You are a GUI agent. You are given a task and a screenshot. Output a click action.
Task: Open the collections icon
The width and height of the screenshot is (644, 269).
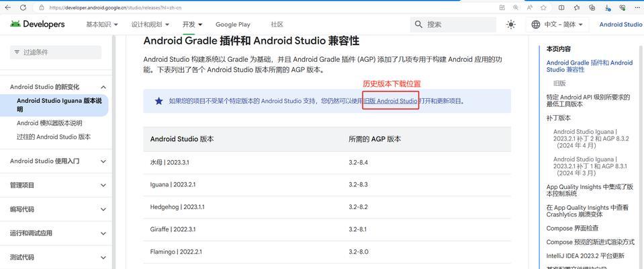[592, 7]
